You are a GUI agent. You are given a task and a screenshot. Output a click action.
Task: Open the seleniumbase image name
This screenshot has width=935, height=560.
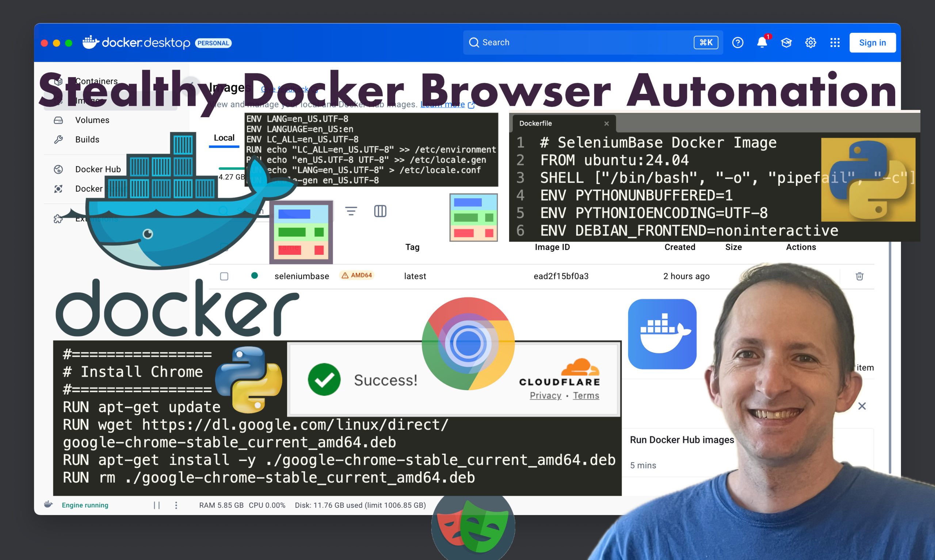point(302,276)
